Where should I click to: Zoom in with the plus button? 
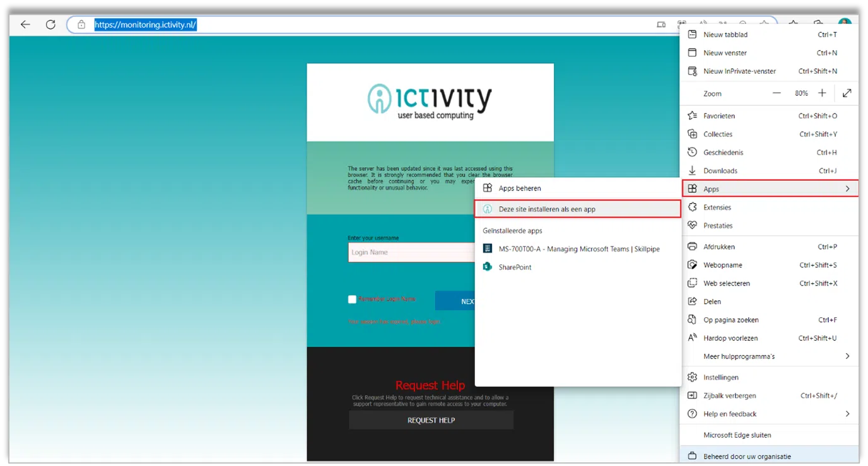(822, 93)
